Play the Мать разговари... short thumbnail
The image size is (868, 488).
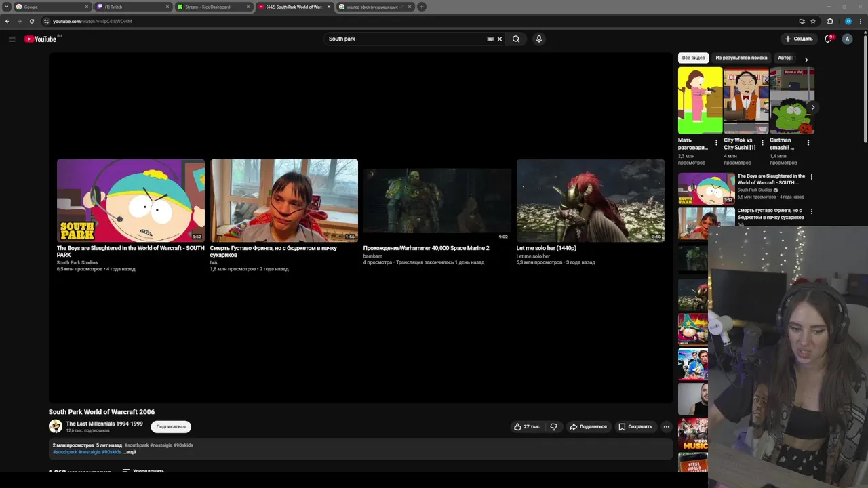pyautogui.click(x=700, y=100)
